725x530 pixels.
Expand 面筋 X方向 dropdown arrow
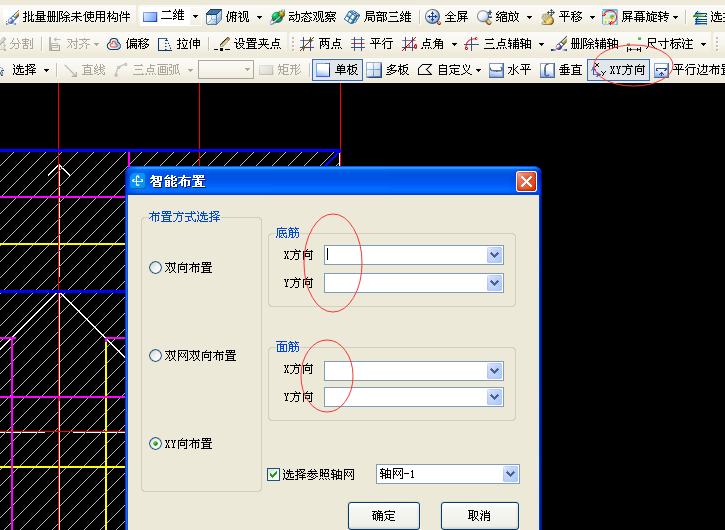pos(494,370)
